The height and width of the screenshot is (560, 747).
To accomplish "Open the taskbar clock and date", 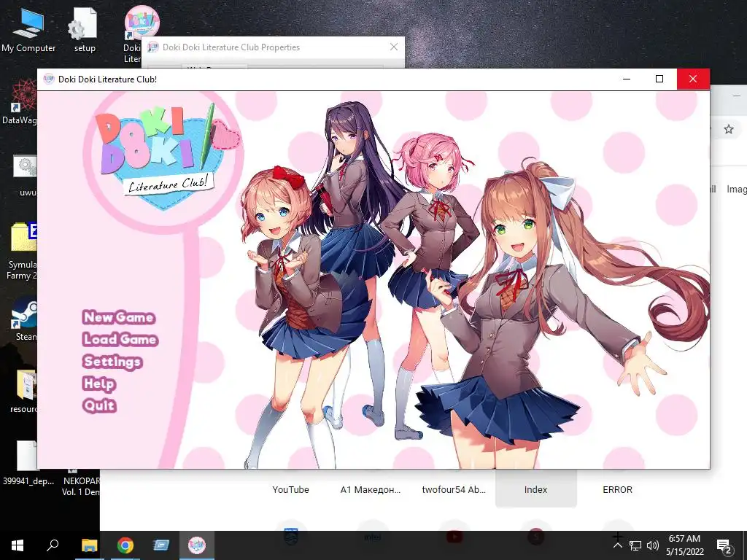I will (684, 545).
